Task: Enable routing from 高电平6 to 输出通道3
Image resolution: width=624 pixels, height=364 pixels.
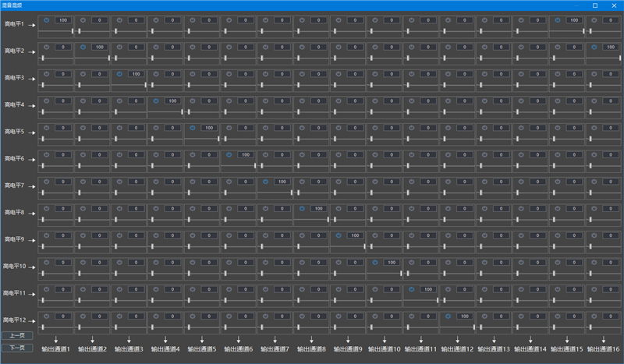Action: (x=119, y=154)
